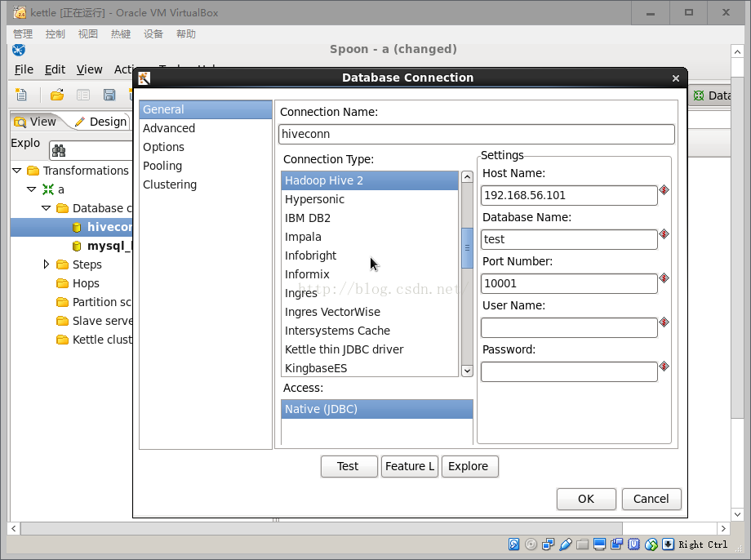This screenshot has width=751, height=560.
Task: Select the Options settings category
Action: (x=206, y=147)
